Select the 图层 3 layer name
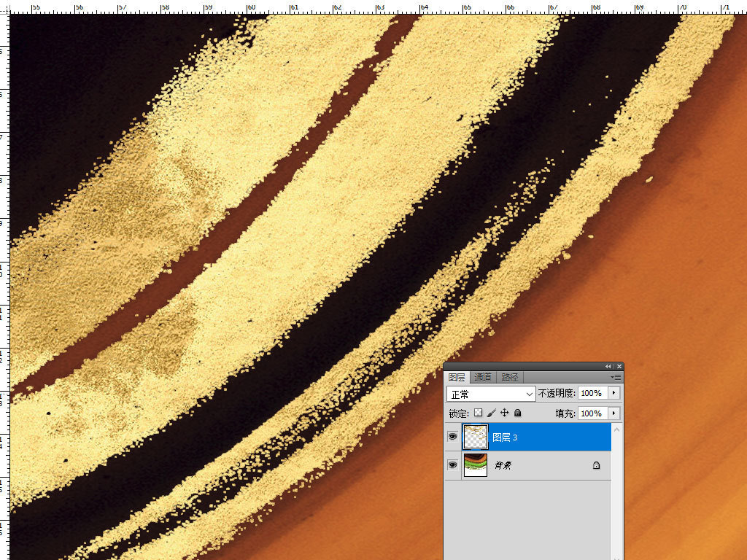The width and height of the screenshot is (747, 560). tap(505, 437)
